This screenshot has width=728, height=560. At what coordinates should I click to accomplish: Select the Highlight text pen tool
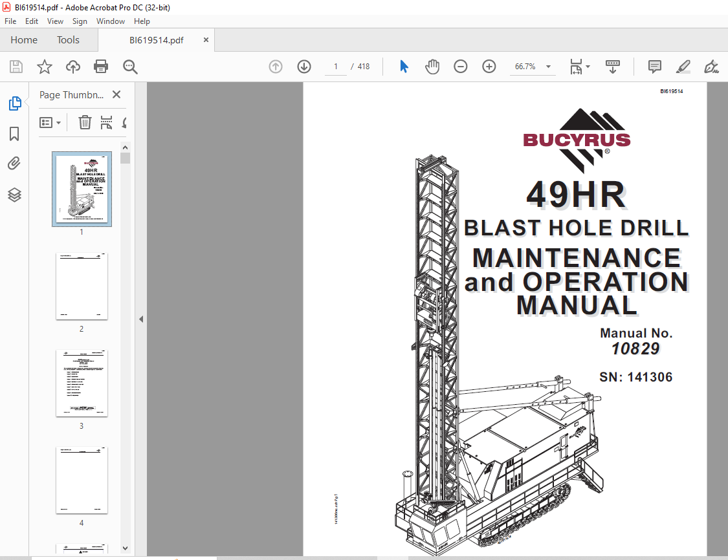tap(683, 67)
